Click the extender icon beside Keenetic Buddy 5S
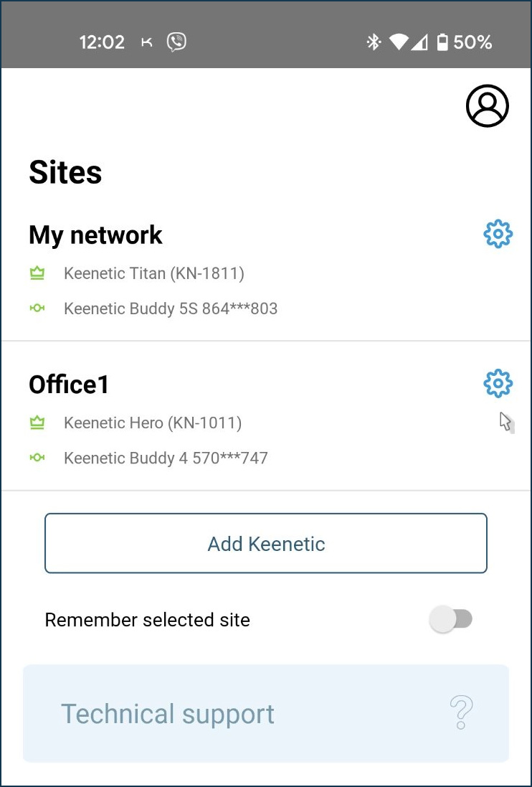Viewport: 532px width, 787px height. coord(37,308)
